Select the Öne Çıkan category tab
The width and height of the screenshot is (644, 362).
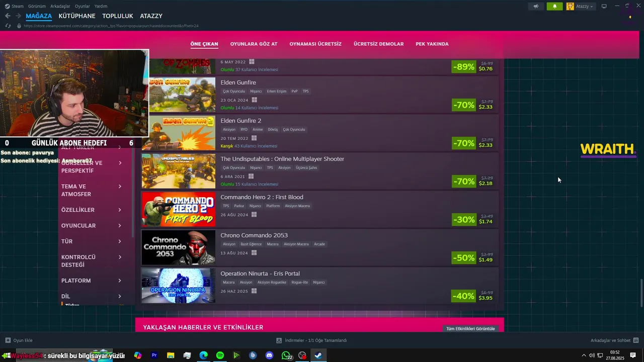coord(204,44)
